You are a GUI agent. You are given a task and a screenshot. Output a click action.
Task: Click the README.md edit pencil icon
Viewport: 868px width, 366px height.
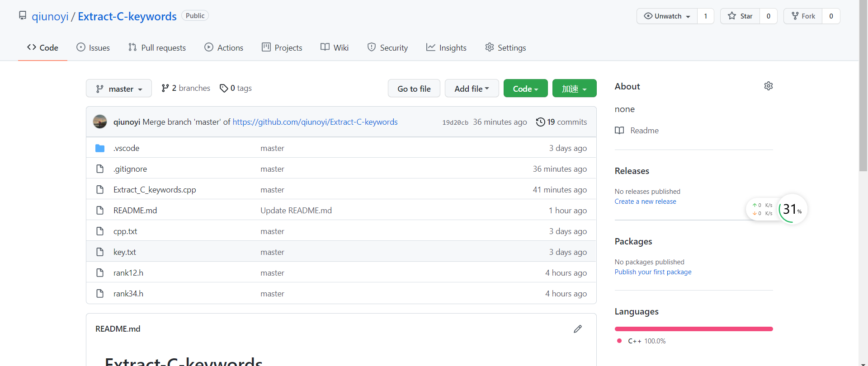[x=578, y=329]
